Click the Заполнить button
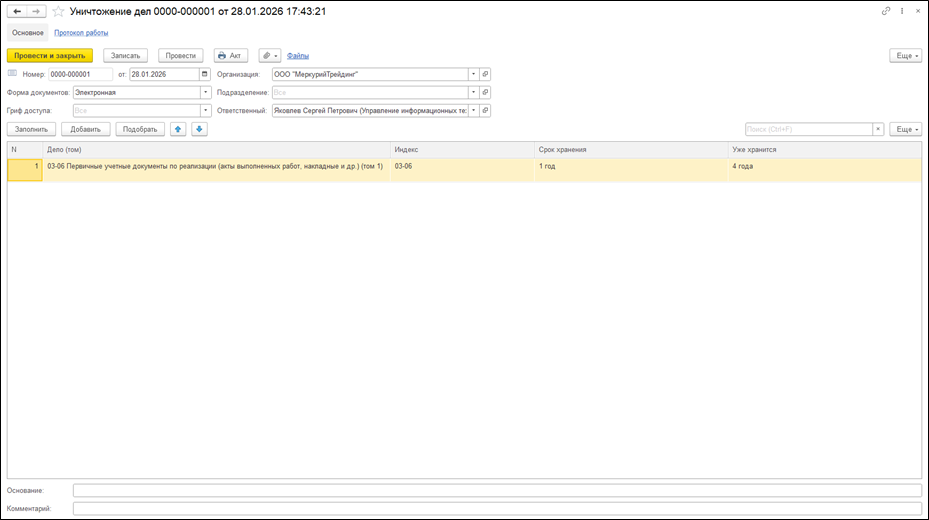Viewport: 929px width, 520px height. pyautogui.click(x=30, y=129)
